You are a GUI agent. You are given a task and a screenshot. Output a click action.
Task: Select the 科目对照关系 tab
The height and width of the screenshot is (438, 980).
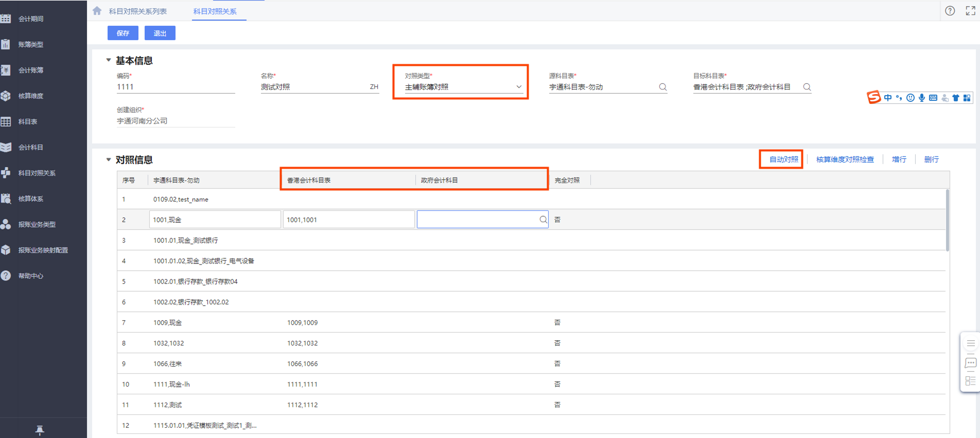215,11
